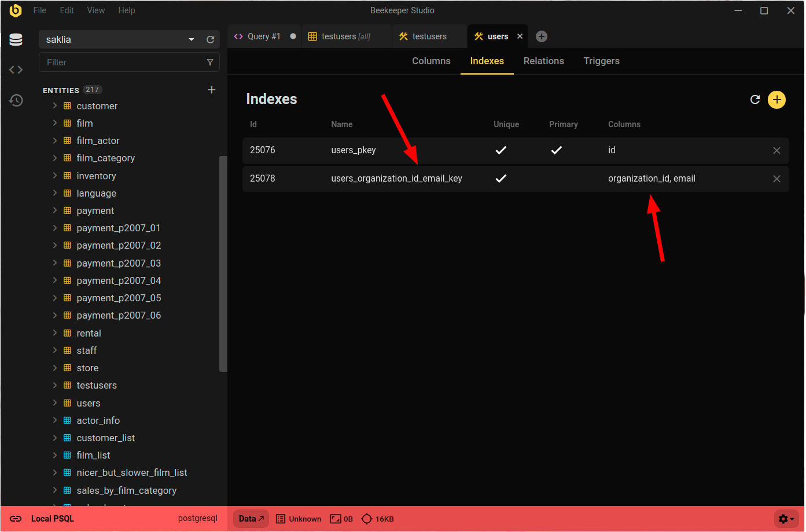
Task: Toggle Primary check for users_pkey
Action: (557, 150)
